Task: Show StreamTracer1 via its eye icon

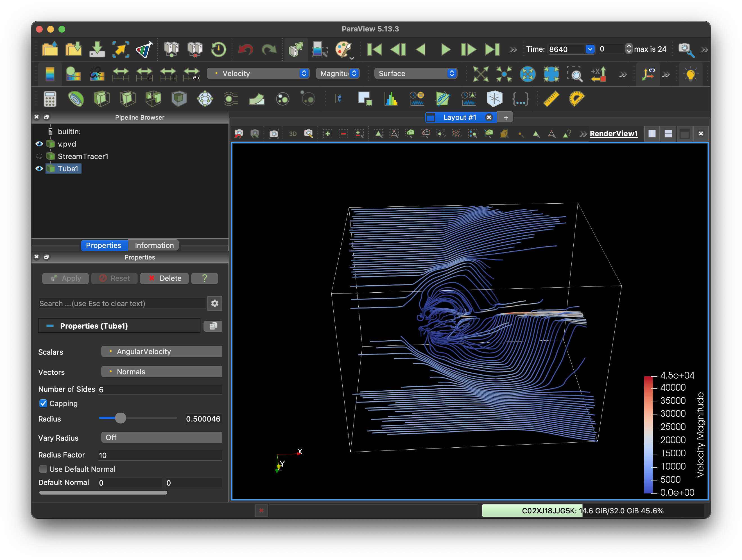Action: click(39, 156)
